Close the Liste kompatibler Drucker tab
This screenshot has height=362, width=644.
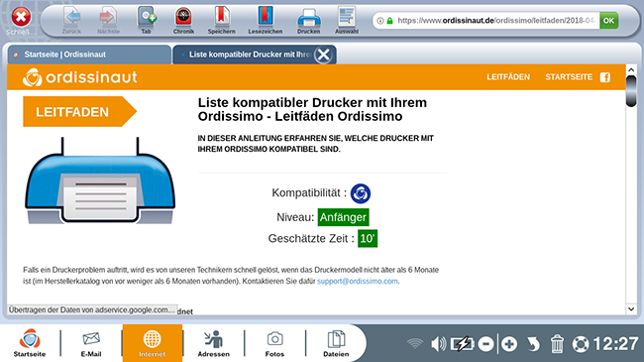point(324,55)
